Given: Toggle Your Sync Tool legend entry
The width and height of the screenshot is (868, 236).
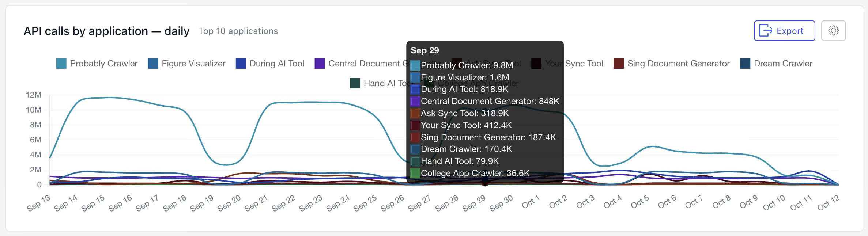Looking at the screenshot, I should (567, 64).
